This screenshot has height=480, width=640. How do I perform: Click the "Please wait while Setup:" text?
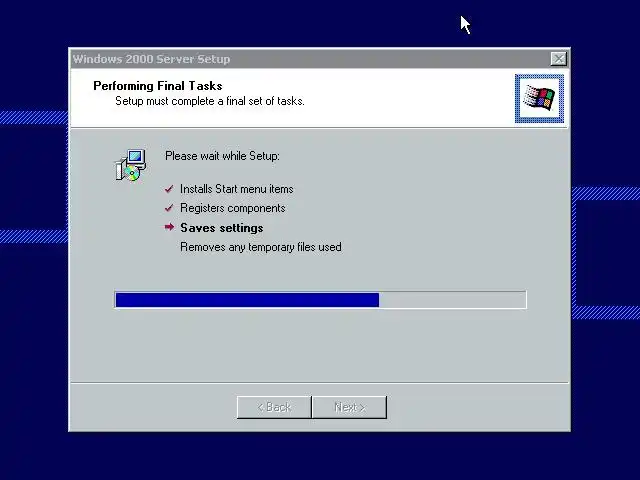[x=222, y=156]
